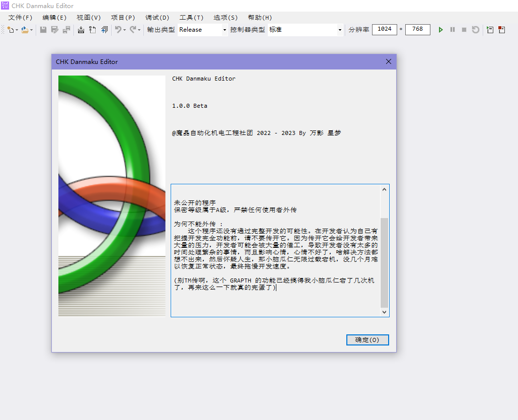Viewport: 518px width, 420px height.
Task: Open the 输出类型 Release dropdown
Action: (225, 30)
